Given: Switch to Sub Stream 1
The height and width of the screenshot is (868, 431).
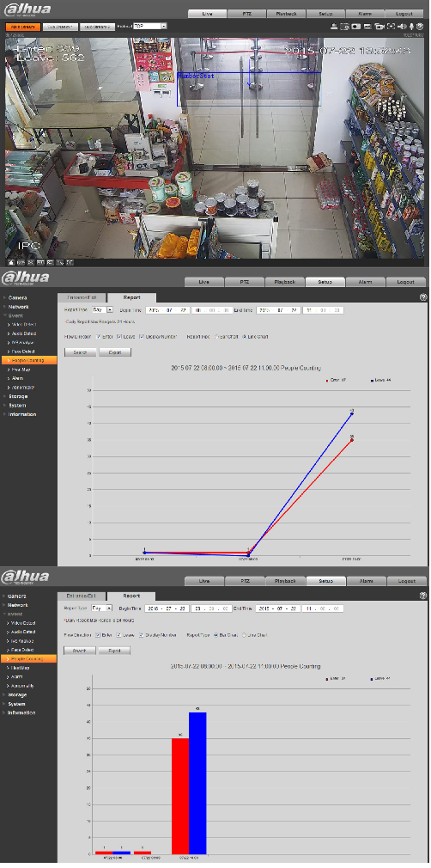Looking at the screenshot, I should point(60,26).
